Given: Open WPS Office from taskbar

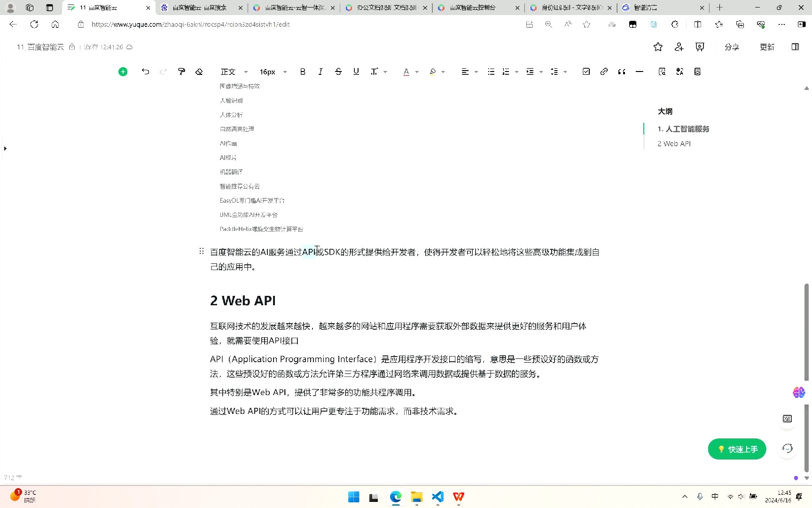Looking at the screenshot, I should point(459,497).
